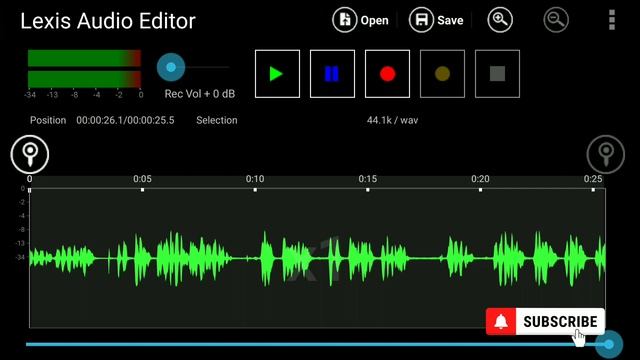Click the position time 00:00:26.1/00:00:25.5
The width and height of the screenshot is (640, 360).
125,120
